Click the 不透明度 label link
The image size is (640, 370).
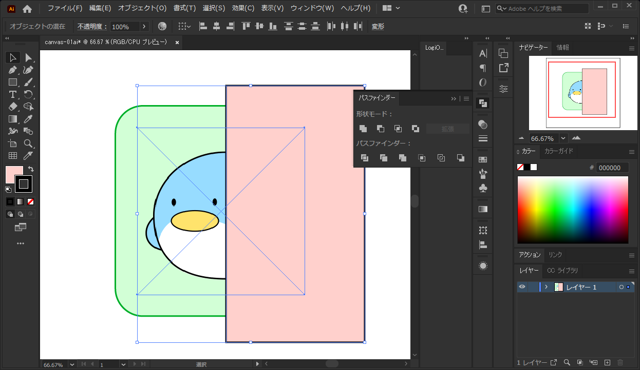[92, 27]
